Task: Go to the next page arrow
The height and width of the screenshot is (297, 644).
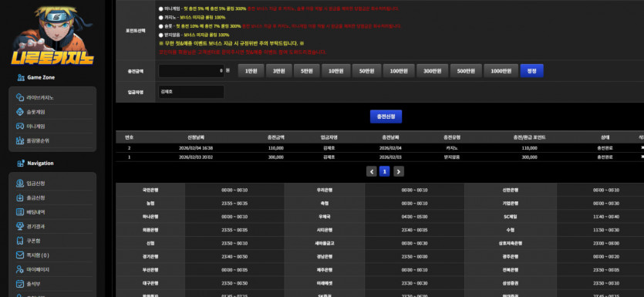Action: coord(399,171)
